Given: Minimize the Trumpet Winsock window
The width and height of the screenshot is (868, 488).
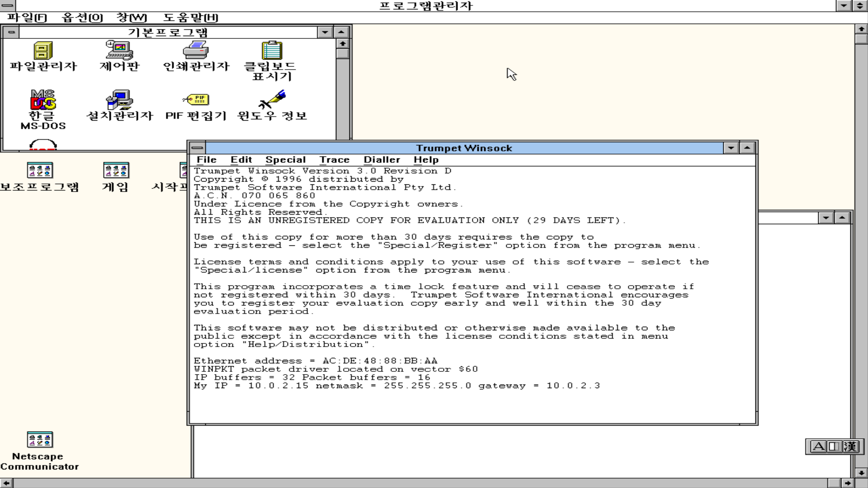Looking at the screenshot, I should pyautogui.click(x=731, y=148).
